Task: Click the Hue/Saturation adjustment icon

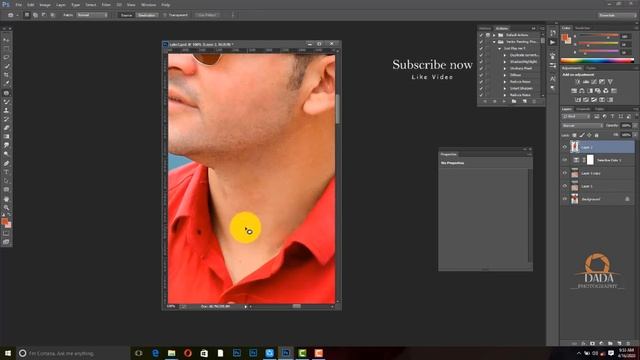Action: [574, 91]
